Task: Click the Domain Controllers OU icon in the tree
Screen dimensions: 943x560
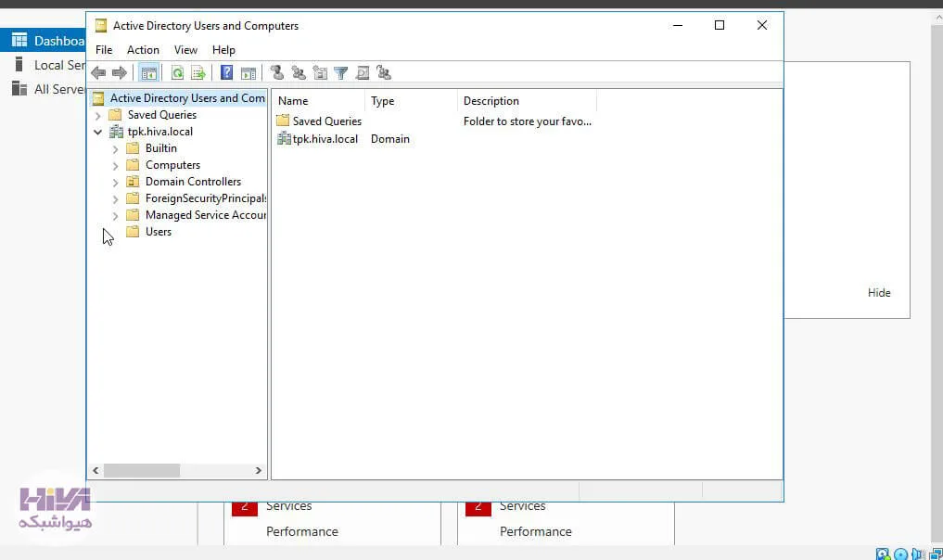Action: coord(133,182)
